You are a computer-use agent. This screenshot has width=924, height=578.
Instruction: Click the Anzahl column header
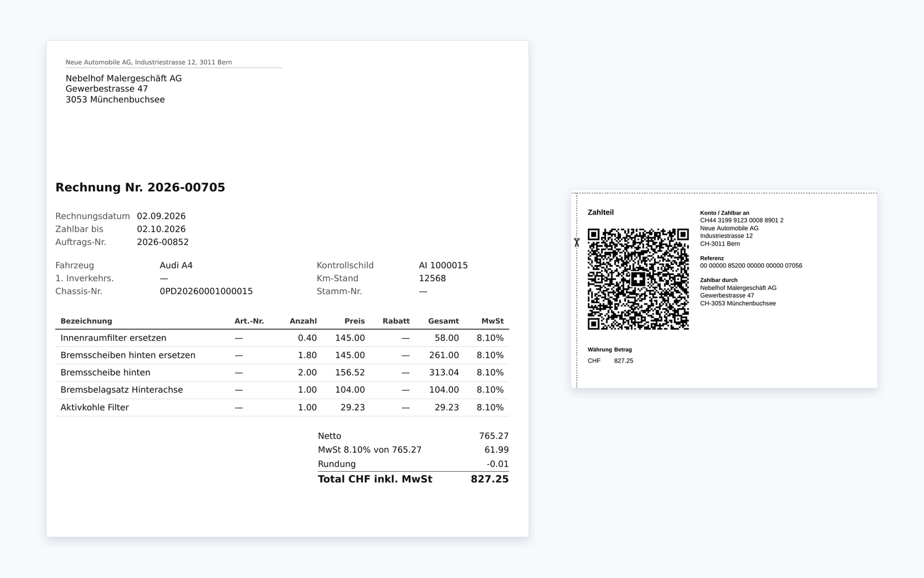pyautogui.click(x=303, y=321)
